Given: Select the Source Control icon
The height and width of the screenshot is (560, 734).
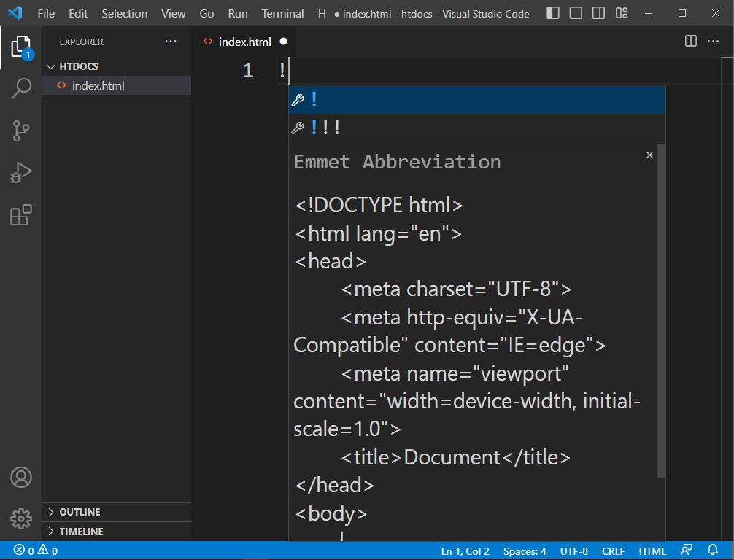Looking at the screenshot, I should [x=21, y=130].
